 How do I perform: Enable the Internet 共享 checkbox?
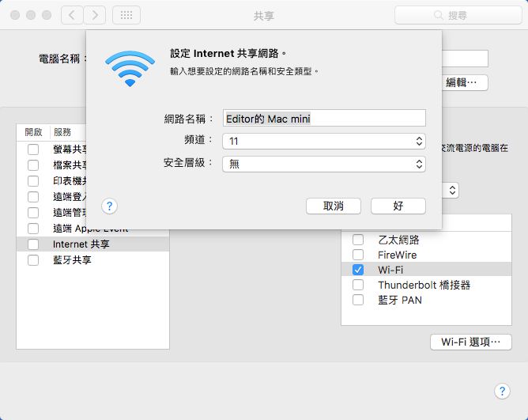[33, 244]
